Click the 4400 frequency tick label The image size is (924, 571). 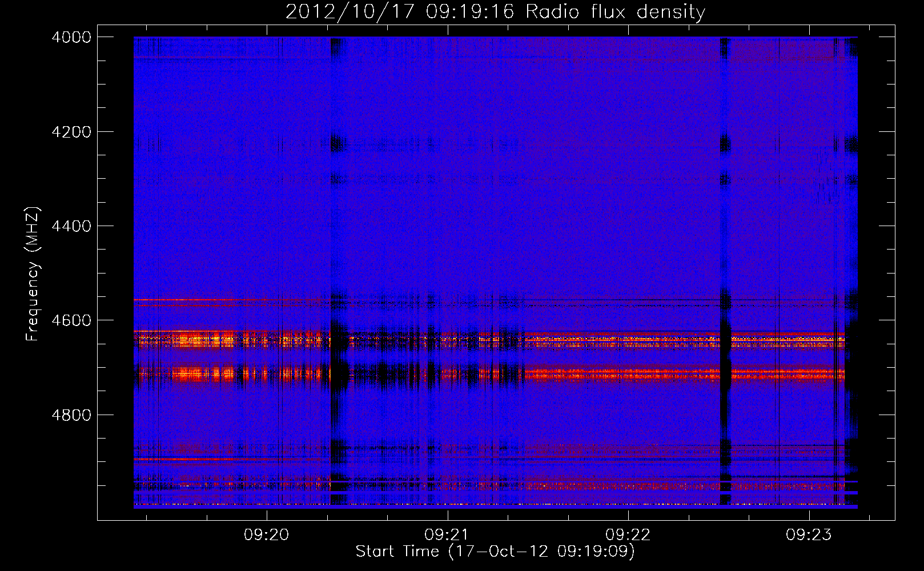coord(71,226)
